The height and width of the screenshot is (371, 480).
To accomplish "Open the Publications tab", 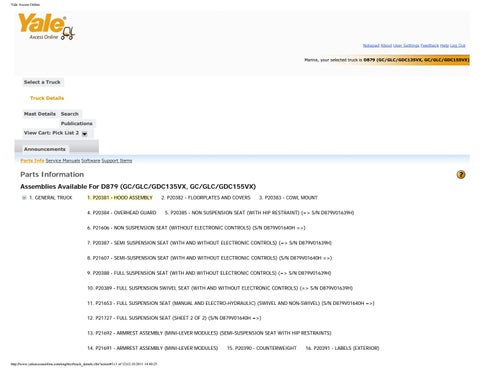I will [x=77, y=123].
